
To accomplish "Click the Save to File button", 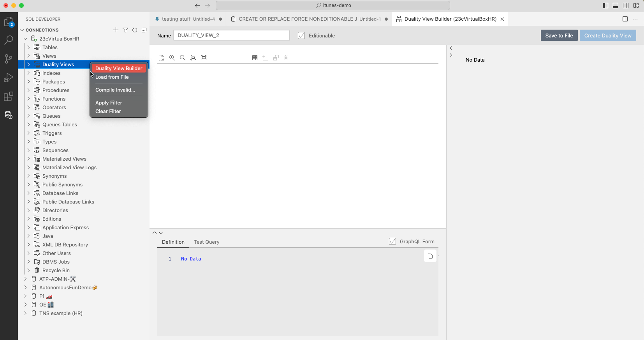I will click(559, 35).
